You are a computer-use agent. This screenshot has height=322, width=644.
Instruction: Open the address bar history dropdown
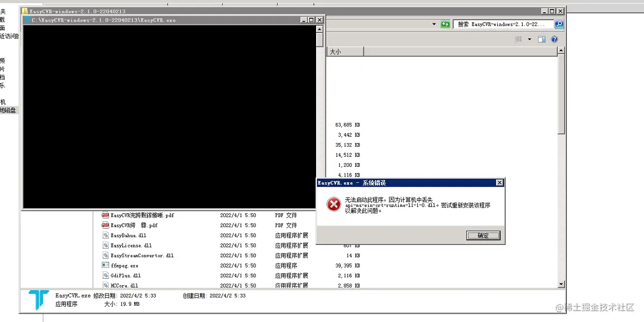click(434, 24)
